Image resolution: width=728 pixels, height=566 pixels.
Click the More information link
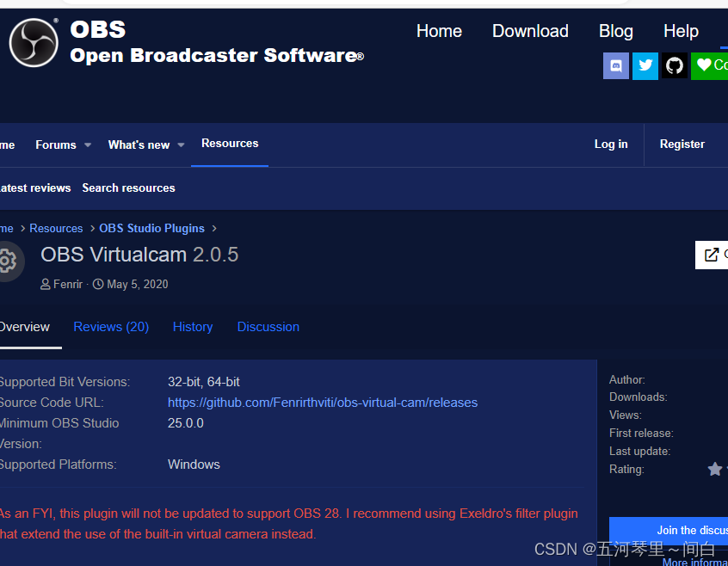pos(695,562)
